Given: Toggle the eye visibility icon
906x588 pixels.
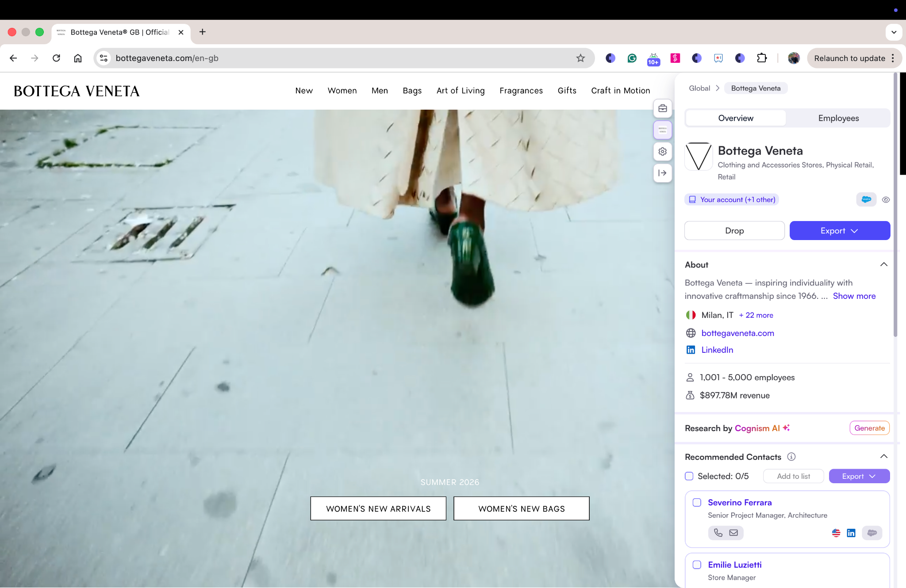Looking at the screenshot, I should [886, 199].
